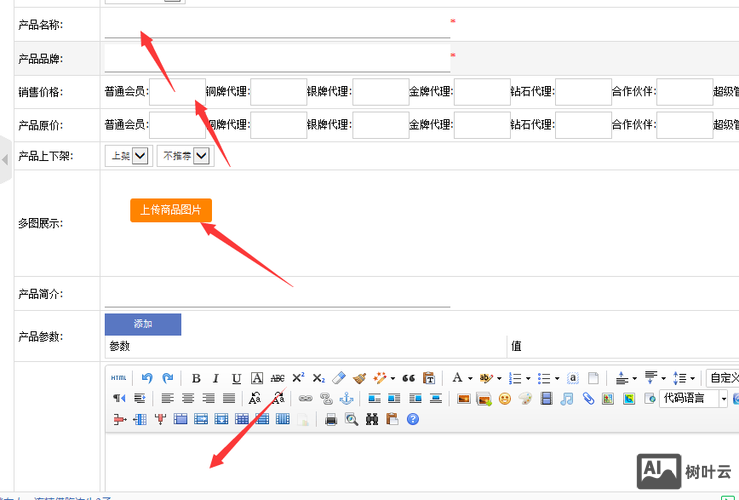The width and height of the screenshot is (739, 500).
Task: Open the 上架 shelf status dropdown
Action: pyautogui.click(x=140, y=155)
